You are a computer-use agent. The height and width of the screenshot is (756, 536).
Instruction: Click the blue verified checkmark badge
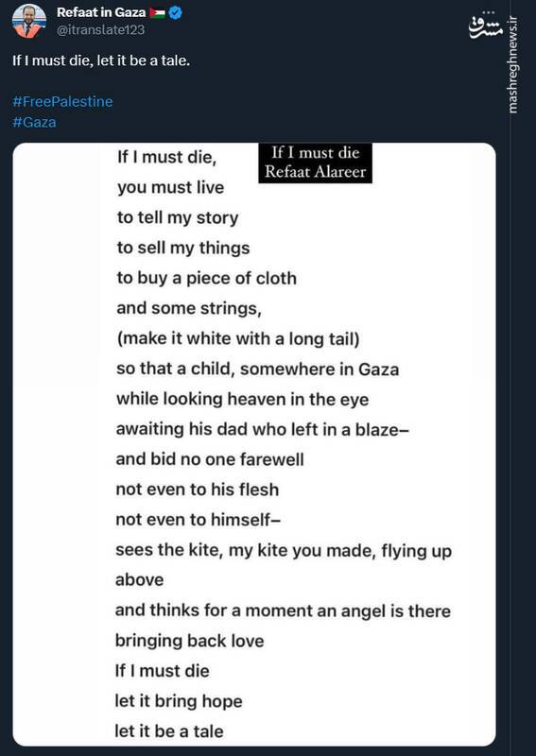176,13
